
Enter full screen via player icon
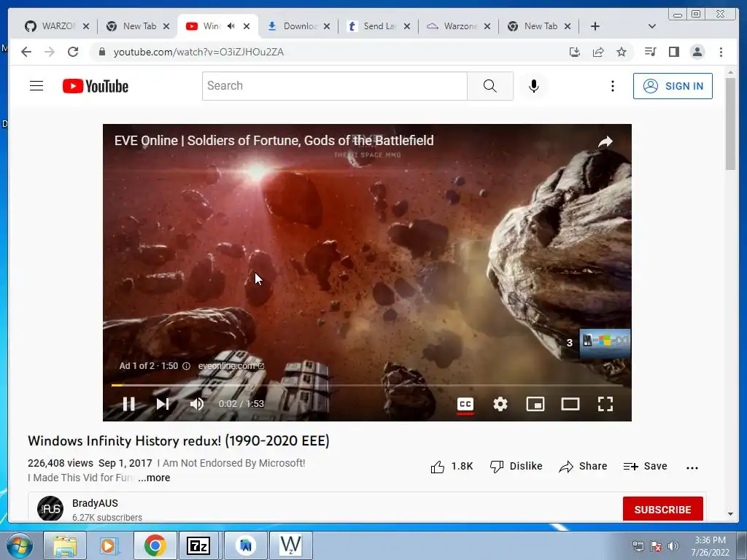(x=605, y=404)
